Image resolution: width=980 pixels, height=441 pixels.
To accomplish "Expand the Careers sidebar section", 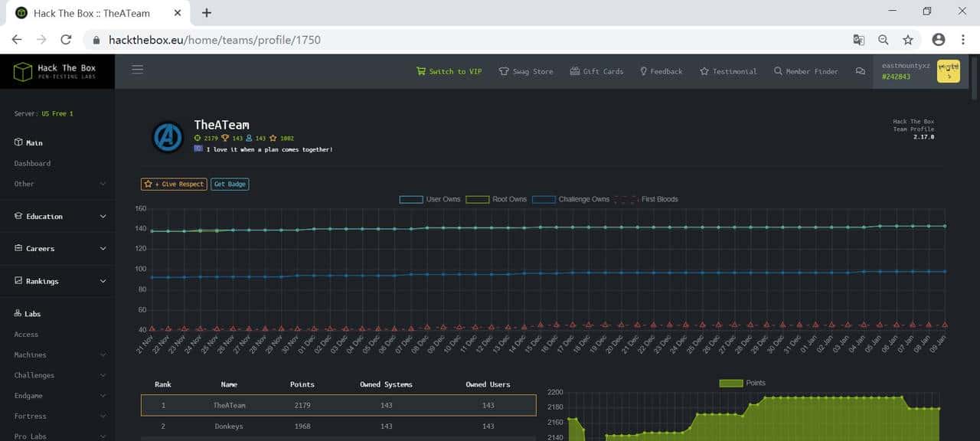I will pyautogui.click(x=61, y=249).
